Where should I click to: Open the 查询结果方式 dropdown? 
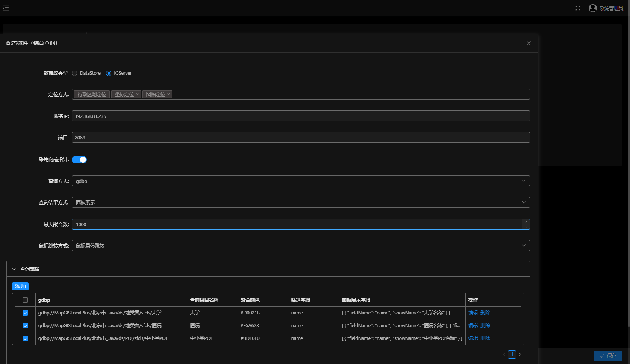301,202
